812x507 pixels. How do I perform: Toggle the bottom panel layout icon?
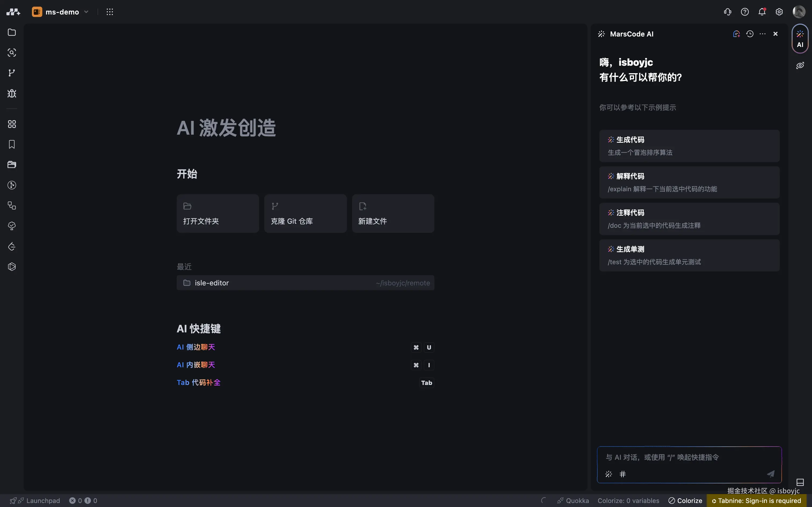(x=800, y=482)
